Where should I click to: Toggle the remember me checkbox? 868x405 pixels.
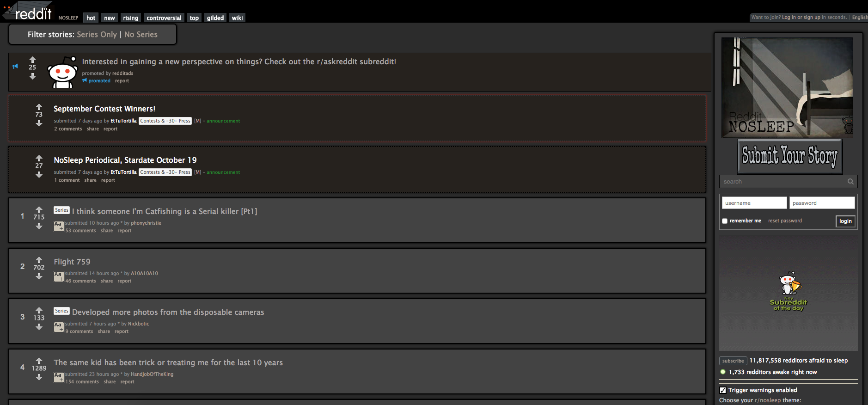click(725, 221)
